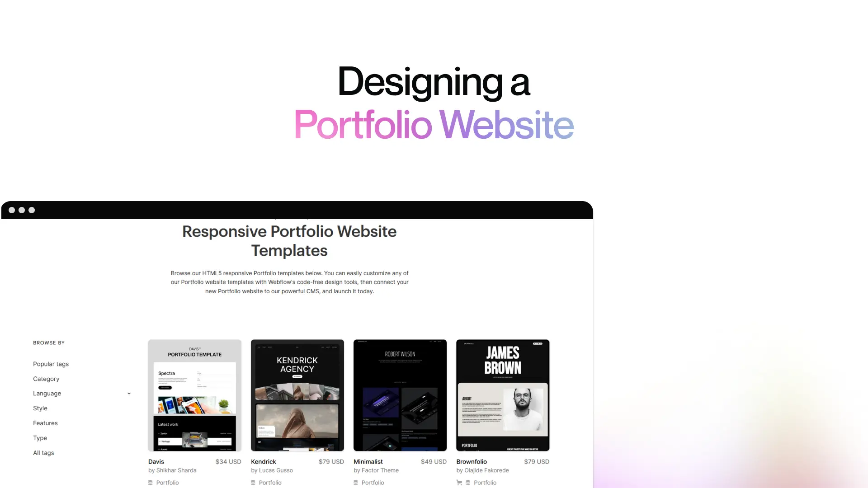Image resolution: width=868 pixels, height=488 pixels.
Task: Expand the Style browse filter
Action: click(40, 408)
